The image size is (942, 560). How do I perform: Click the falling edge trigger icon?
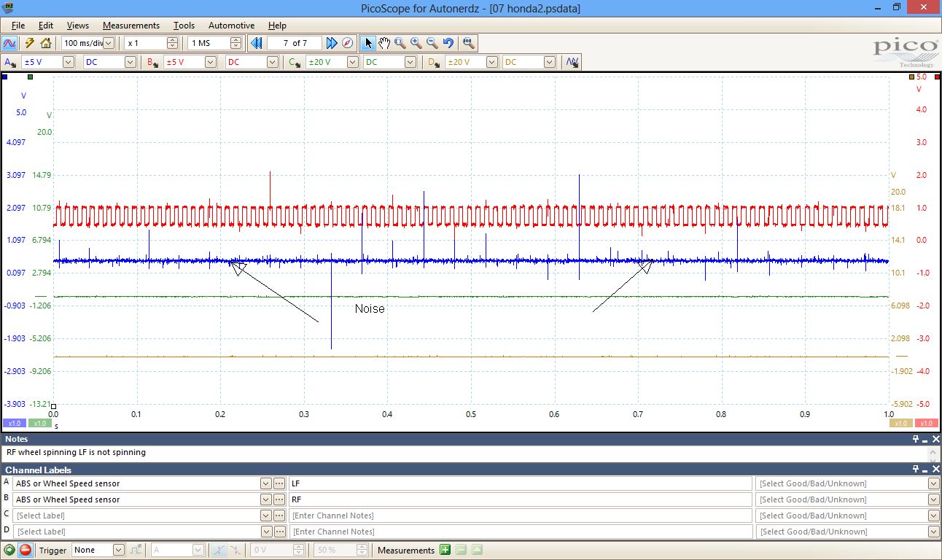(235, 551)
